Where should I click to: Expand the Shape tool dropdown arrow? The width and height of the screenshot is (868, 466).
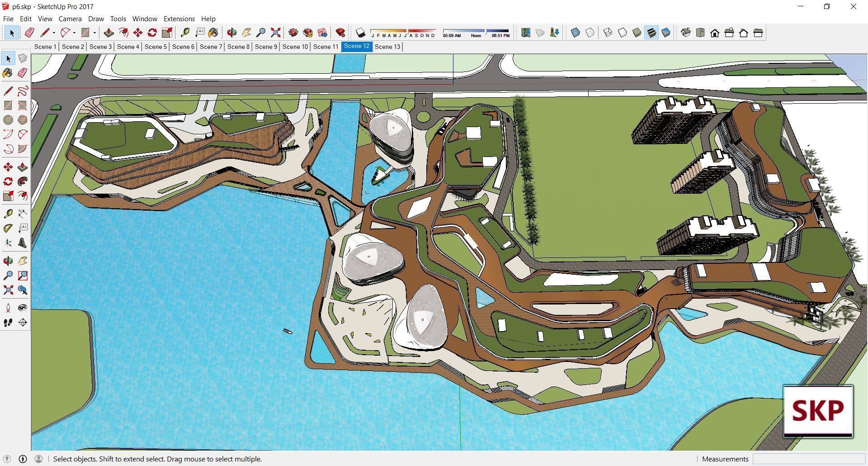(94, 33)
